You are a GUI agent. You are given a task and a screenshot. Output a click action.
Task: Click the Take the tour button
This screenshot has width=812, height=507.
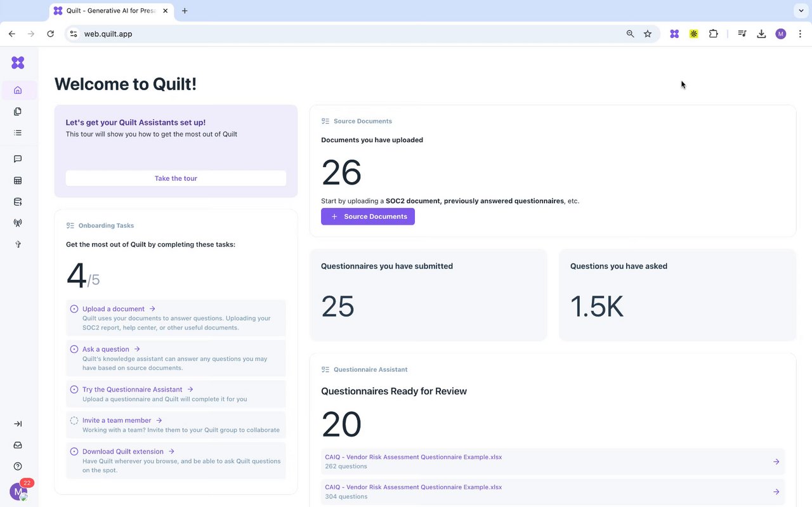click(176, 178)
